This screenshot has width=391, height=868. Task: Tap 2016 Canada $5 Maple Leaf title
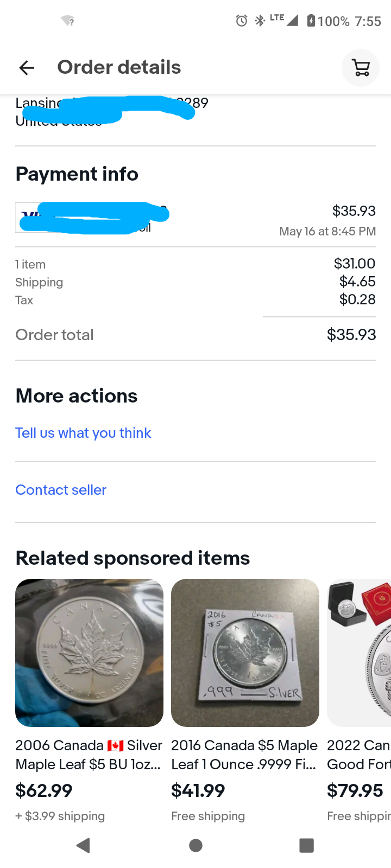(244, 755)
